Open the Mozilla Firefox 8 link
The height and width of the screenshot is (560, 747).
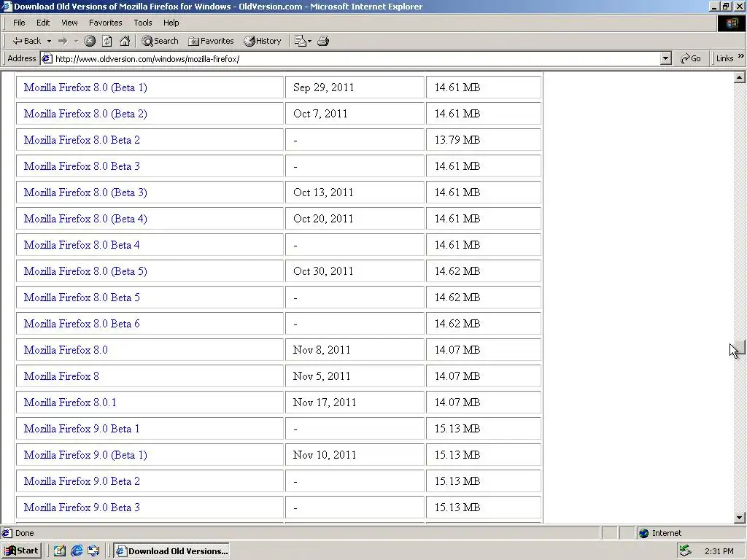[x=61, y=376]
